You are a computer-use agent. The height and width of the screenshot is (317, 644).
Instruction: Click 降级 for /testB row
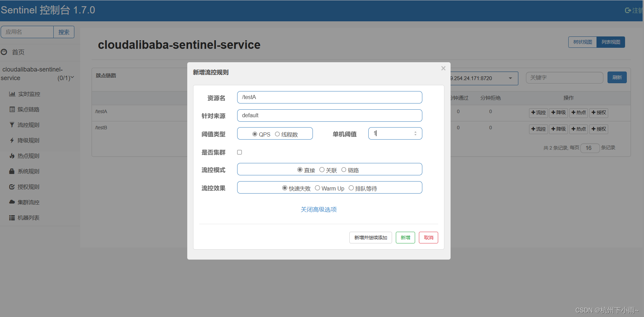[x=558, y=129]
